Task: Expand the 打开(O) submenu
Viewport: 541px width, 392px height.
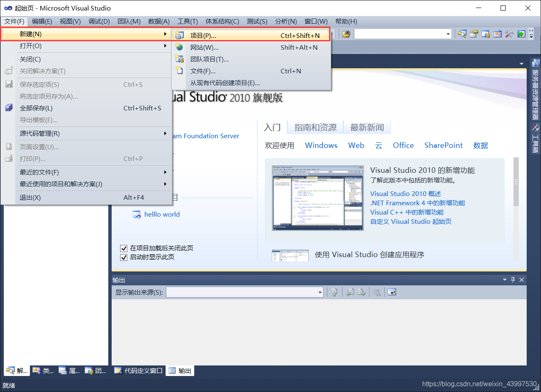Action: [x=86, y=46]
